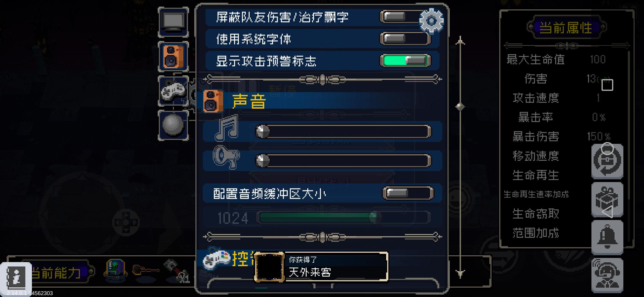Image resolution: width=644 pixels, height=297 pixels.
Task: Tap the bell notification icon
Action: (x=607, y=237)
